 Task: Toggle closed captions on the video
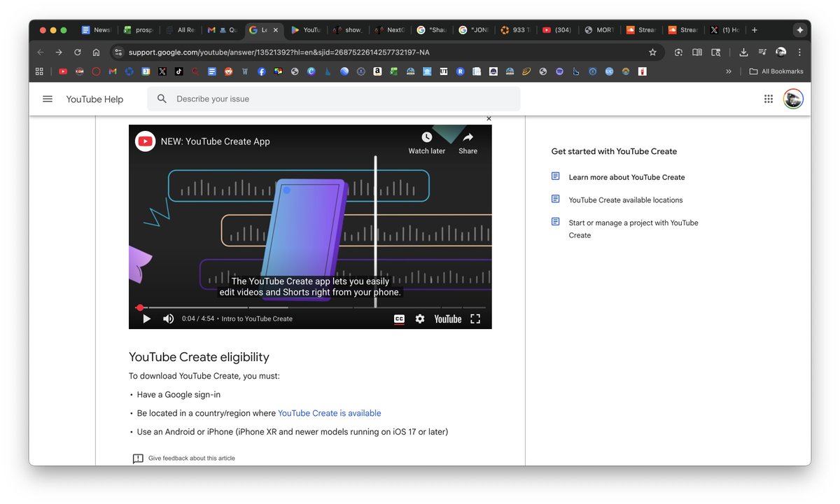coord(399,318)
